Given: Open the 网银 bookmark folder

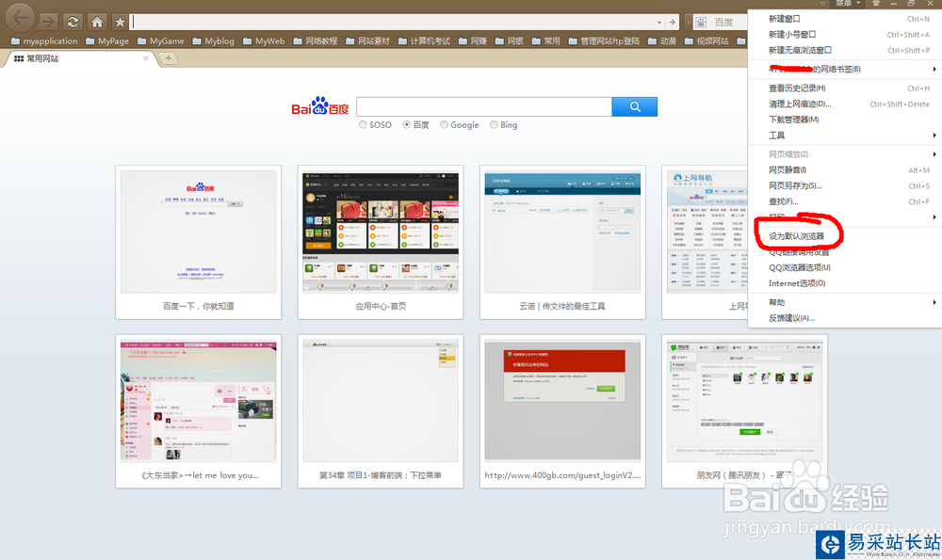Looking at the screenshot, I should [x=509, y=40].
